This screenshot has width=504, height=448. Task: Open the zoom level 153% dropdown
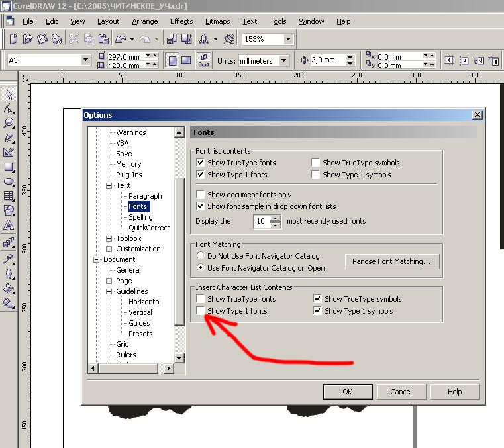[288, 39]
